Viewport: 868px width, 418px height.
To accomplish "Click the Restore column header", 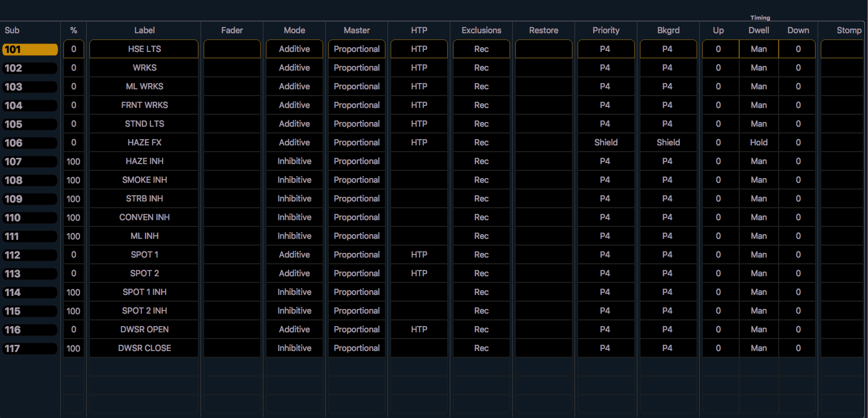I will [544, 30].
